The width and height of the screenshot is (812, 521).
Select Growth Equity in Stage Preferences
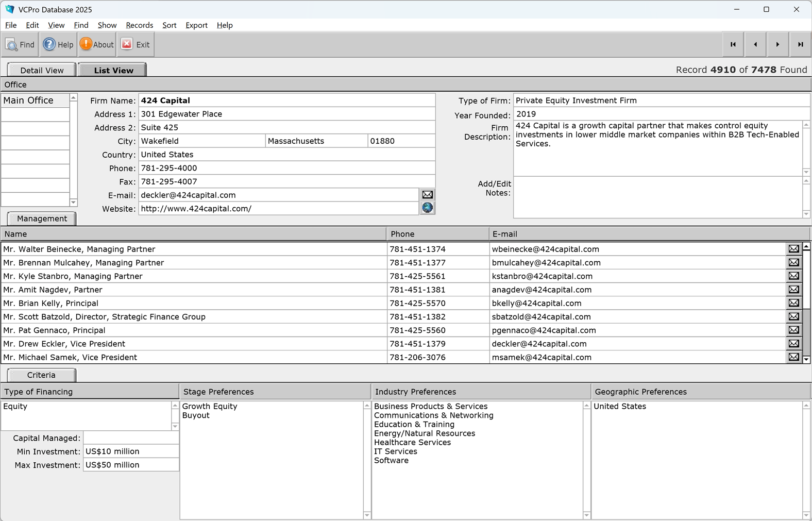pyautogui.click(x=210, y=406)
